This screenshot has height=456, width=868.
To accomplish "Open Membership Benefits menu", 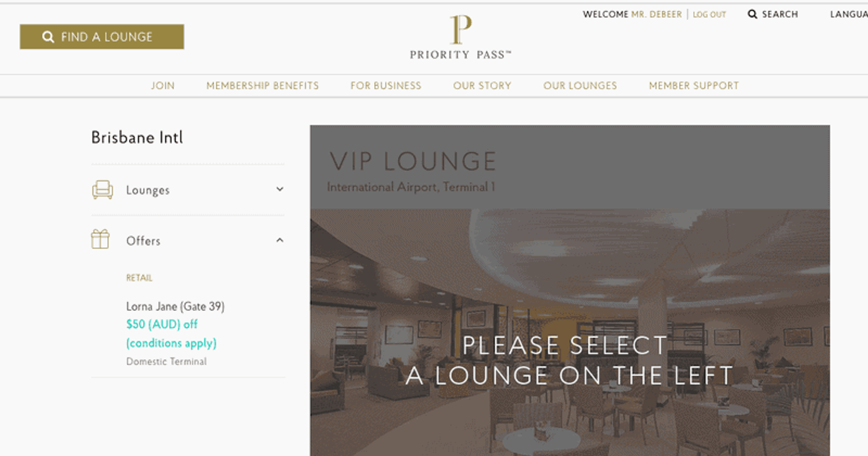I will pyautogui.click(x=262, y=86).
